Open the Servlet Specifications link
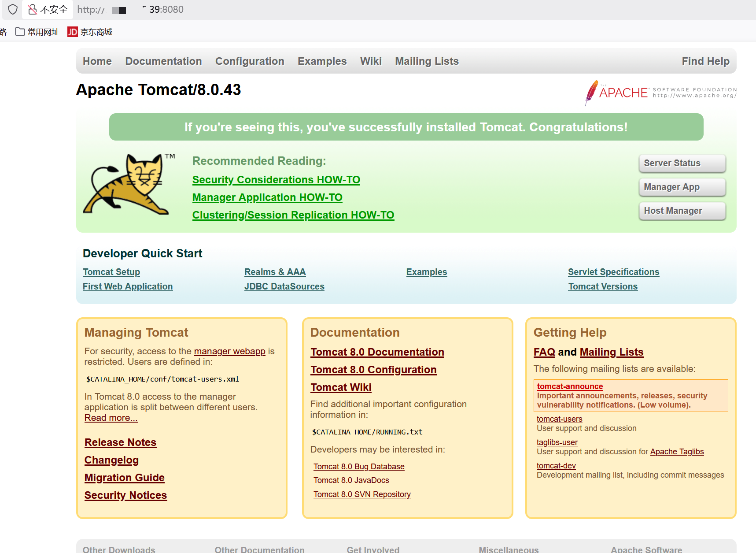This screenshot has width=756, height=553. pos(613,272)
